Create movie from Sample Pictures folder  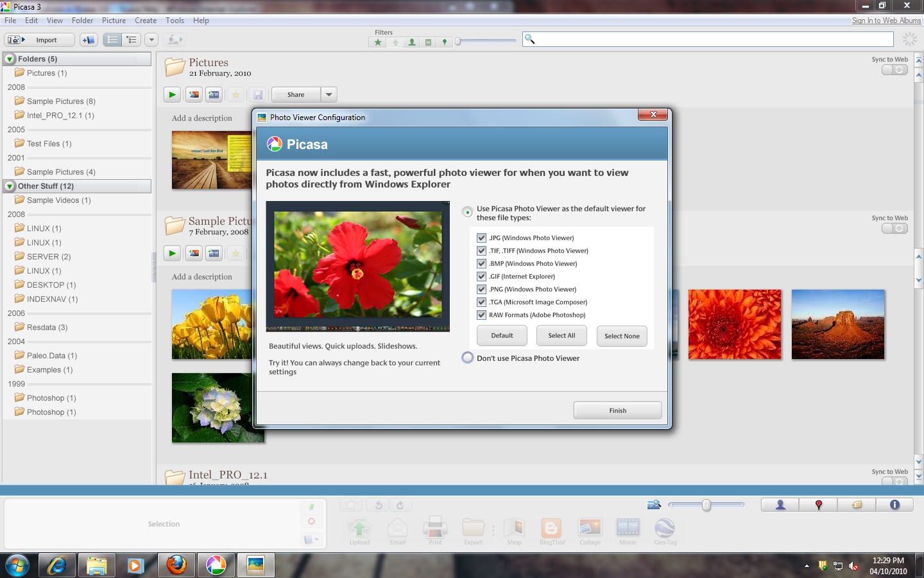tap(214, 253)
